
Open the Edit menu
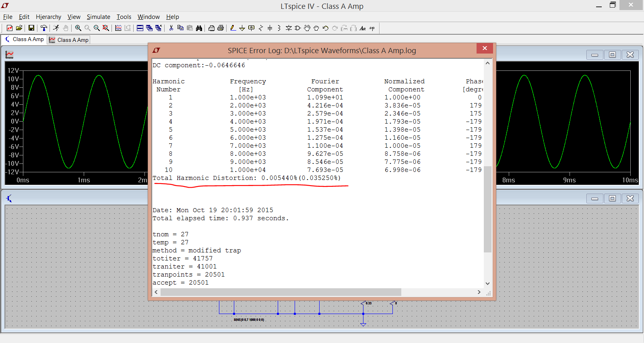coord(24,17)
